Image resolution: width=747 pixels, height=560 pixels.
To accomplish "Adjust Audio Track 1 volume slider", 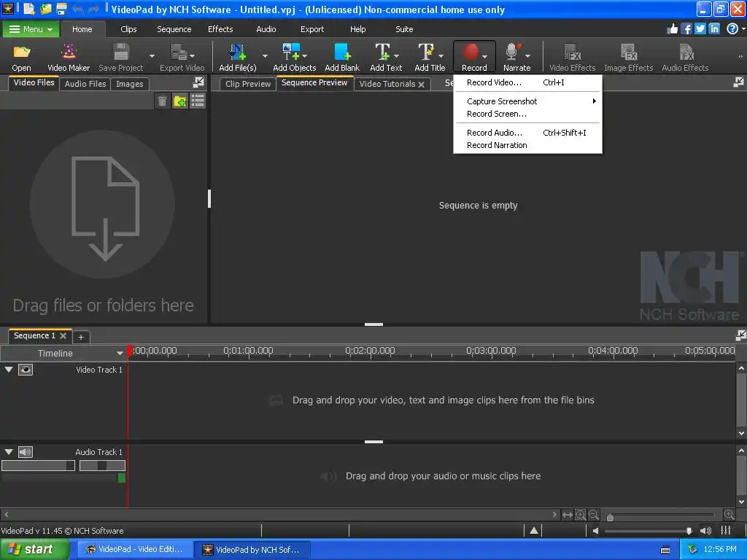I will pos(38,466).
